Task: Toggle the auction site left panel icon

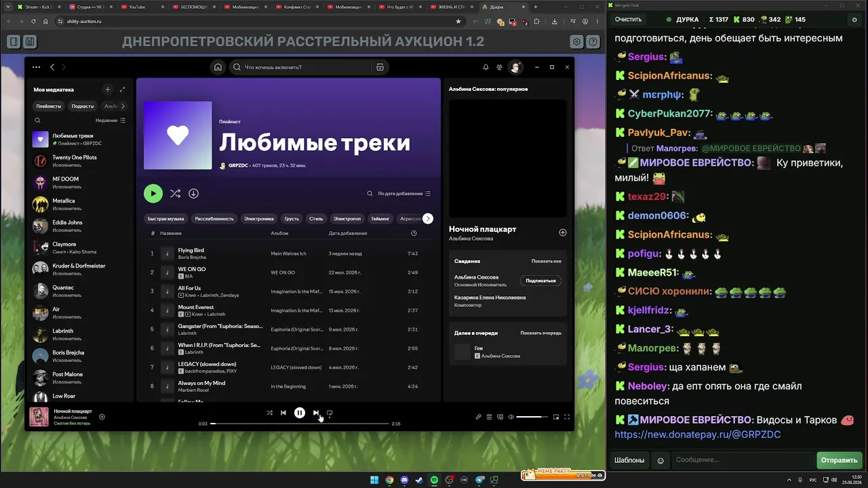Action: [14, 42]
